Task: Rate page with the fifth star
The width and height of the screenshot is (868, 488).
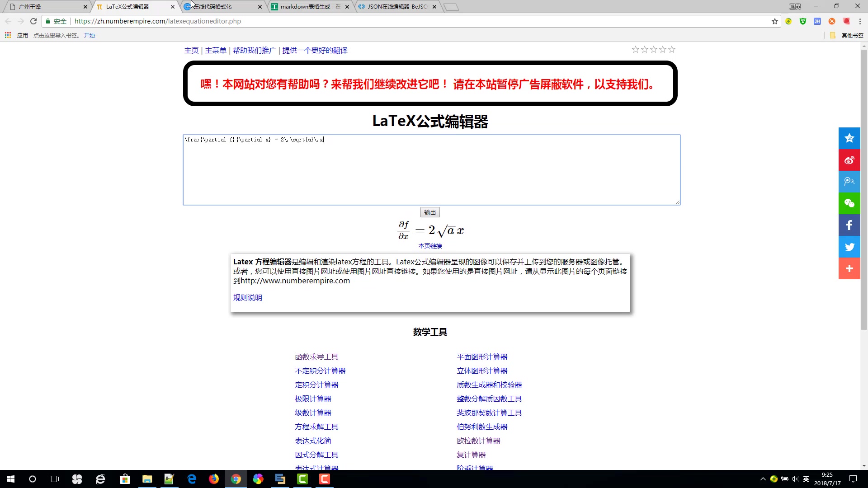Action: click(672, 50)
